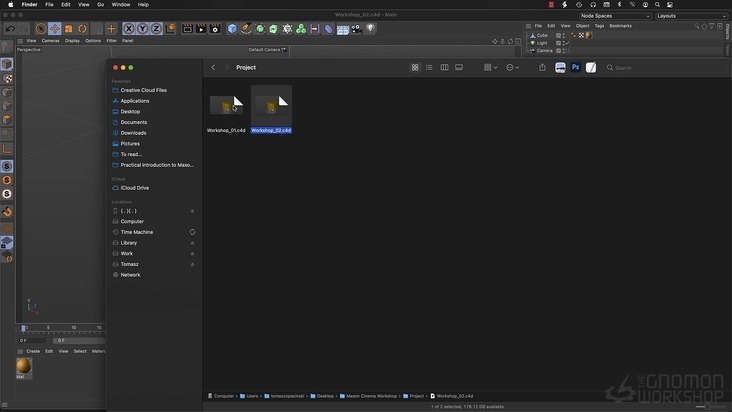Viewport: 732px width, 412px height.
Task: Activate the Rotate tool
Action: [82, 29]
